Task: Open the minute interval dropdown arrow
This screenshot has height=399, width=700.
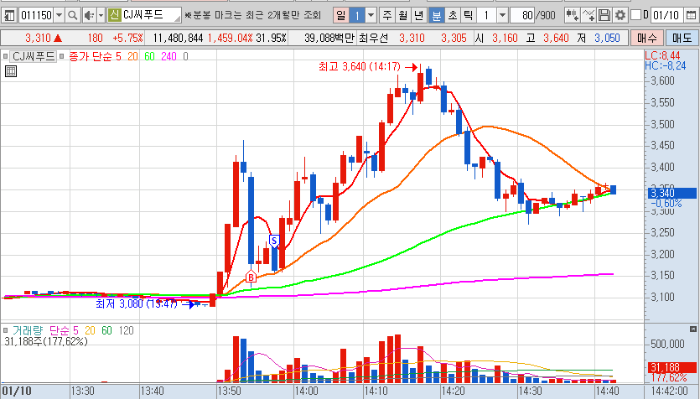Action: (x=502, y=16)
